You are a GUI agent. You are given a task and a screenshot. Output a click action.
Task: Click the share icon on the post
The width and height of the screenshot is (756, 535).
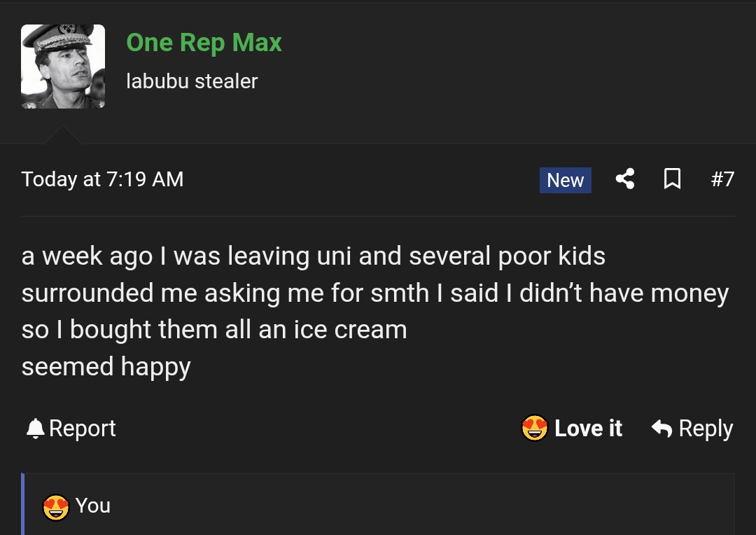click(x=625, y=179)
